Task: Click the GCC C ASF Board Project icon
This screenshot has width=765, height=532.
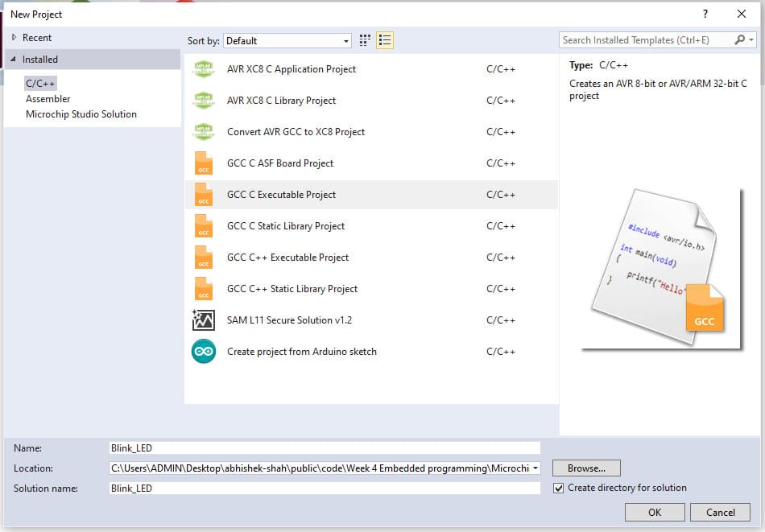Action: pyautogui.click(x=204, y=163)
